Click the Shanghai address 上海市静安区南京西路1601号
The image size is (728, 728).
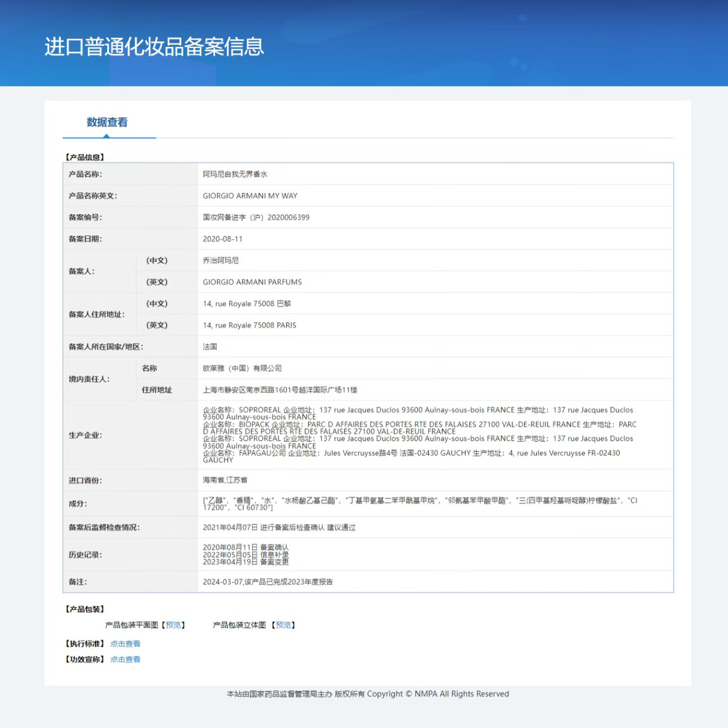click(x=280, y=390)
